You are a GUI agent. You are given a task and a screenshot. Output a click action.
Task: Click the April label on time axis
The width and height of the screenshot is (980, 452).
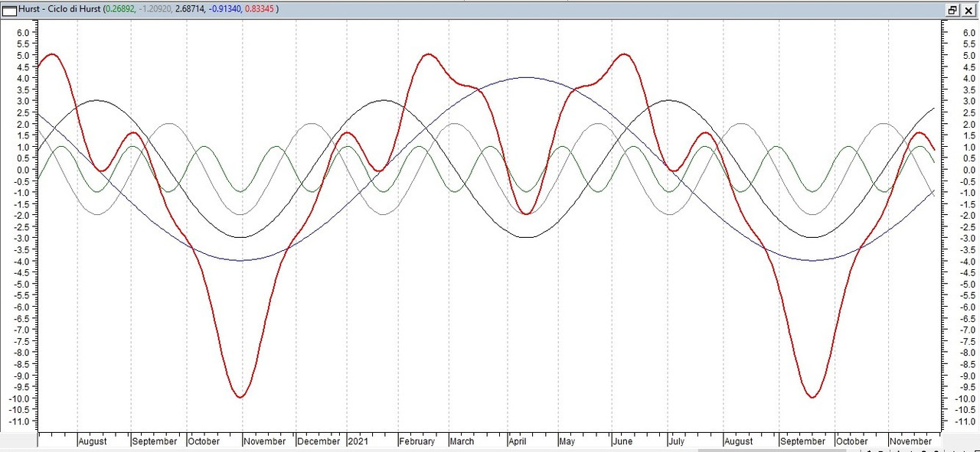[x=520, y=441]
